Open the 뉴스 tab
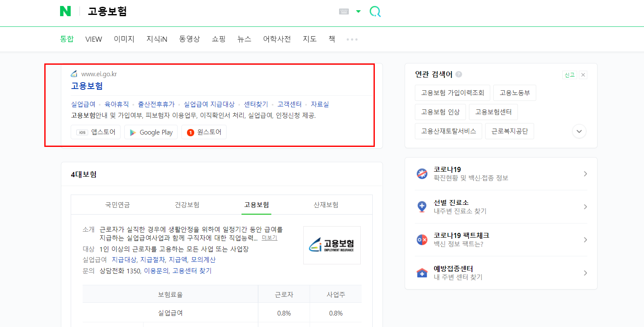This screenshot has width=644, height=327. click(244, 39)
